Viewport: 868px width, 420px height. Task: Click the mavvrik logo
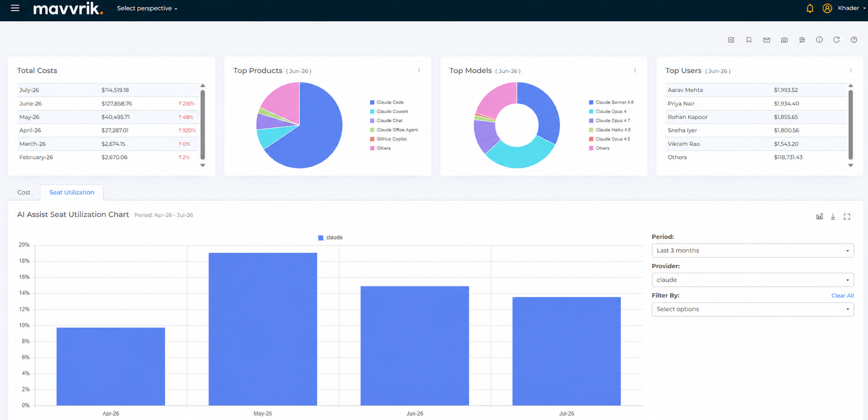click(68, 8)
